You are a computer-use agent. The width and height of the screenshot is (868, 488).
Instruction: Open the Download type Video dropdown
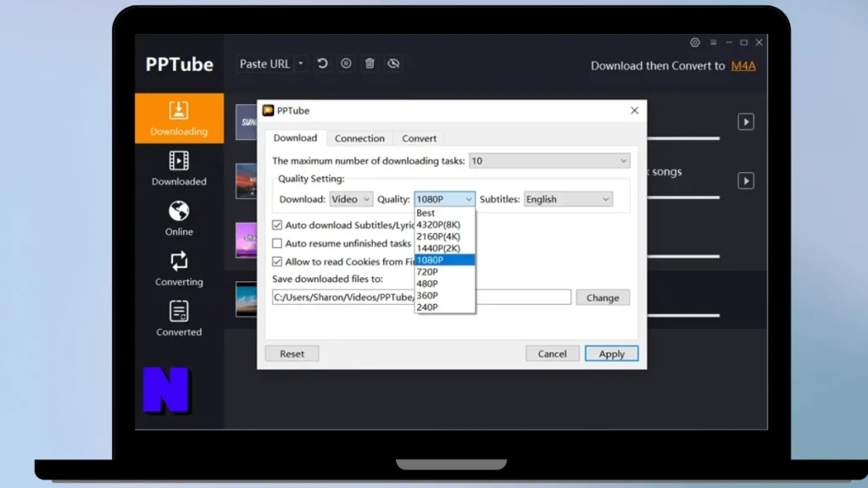pyautogui.click(x=351, y=199)
